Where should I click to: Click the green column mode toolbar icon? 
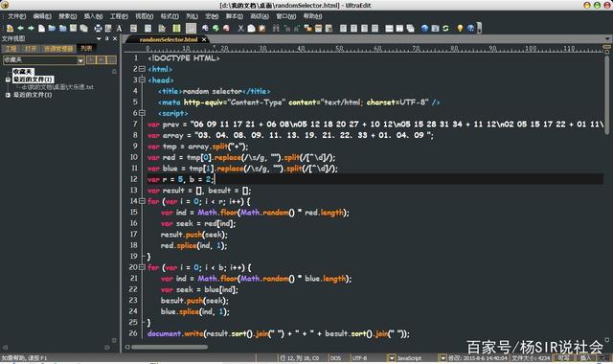click(176, 28)
